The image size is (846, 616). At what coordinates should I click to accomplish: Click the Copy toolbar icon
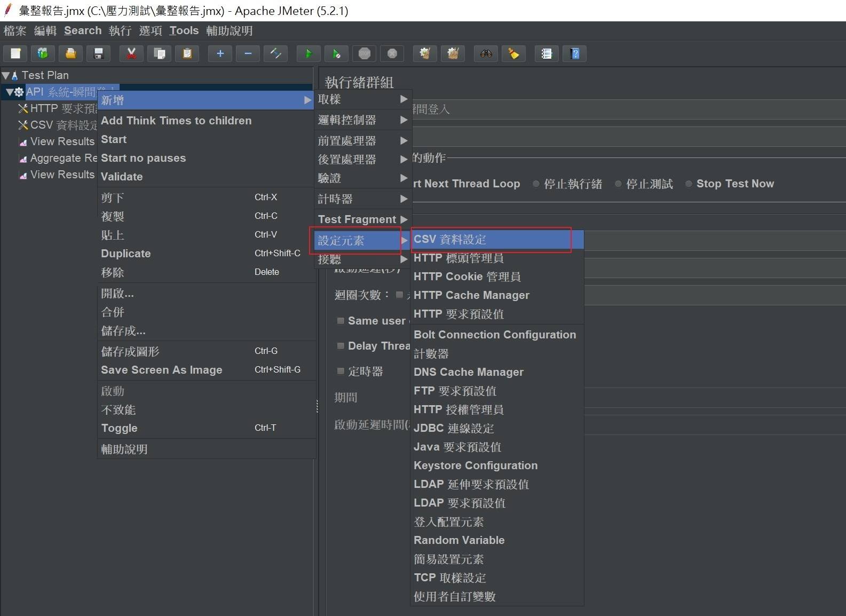[159, 53]
